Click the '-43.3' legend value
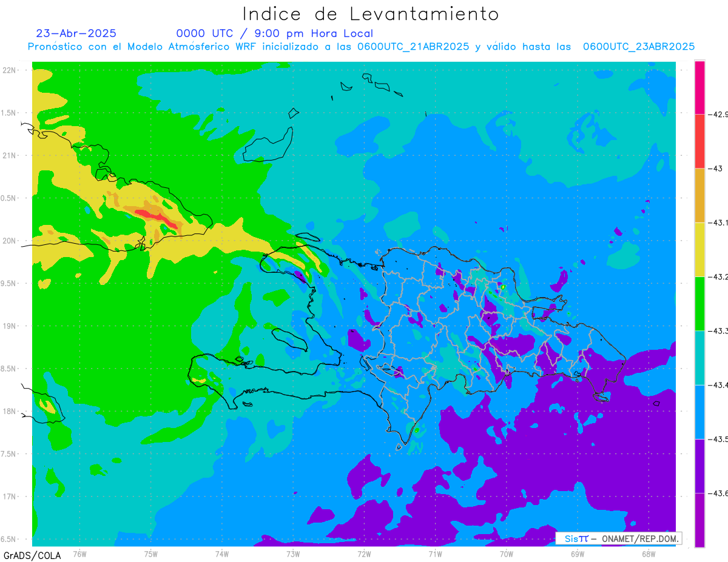The width and height of the screenshot is (728, 562). tap(718, 330)
